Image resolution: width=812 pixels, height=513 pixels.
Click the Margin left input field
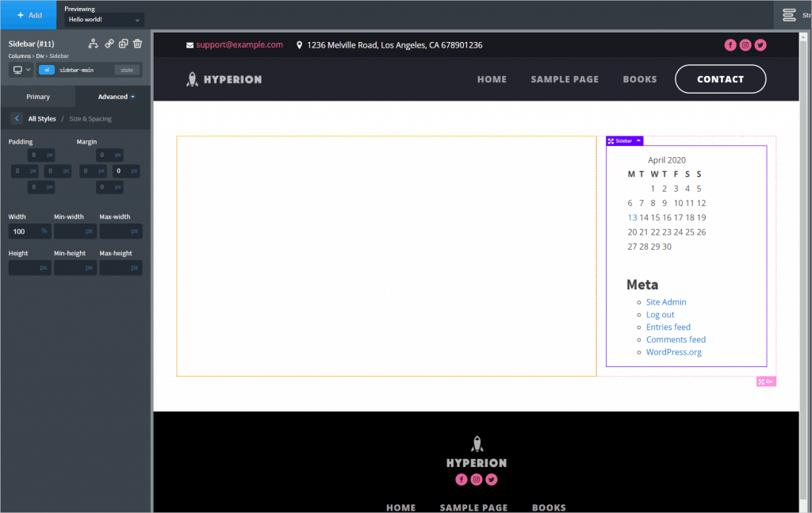point(93,170)
